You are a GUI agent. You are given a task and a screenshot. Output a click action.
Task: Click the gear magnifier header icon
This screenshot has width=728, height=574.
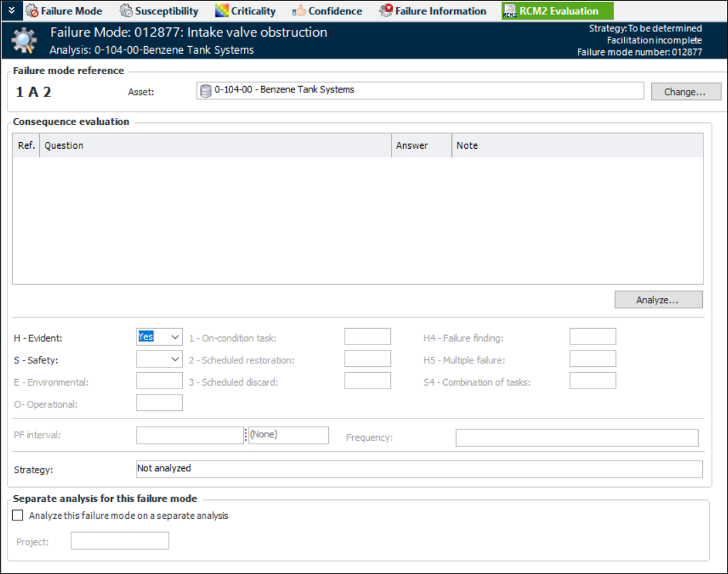click(x=24, y=40)
